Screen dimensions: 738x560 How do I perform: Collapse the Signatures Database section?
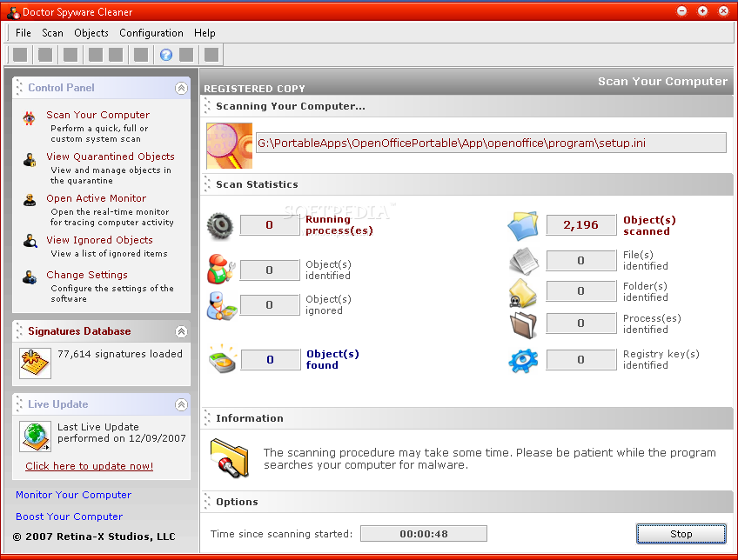(181, 331)
